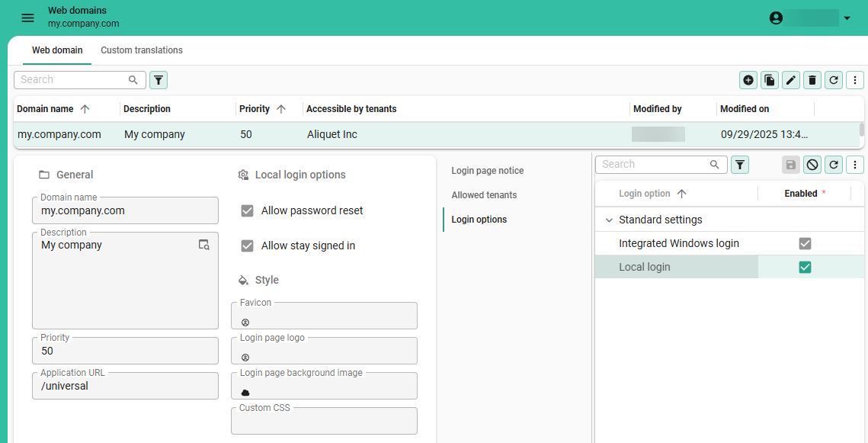Click the filter icon beside the top search
868x443 pixels.
pos(159,80)
